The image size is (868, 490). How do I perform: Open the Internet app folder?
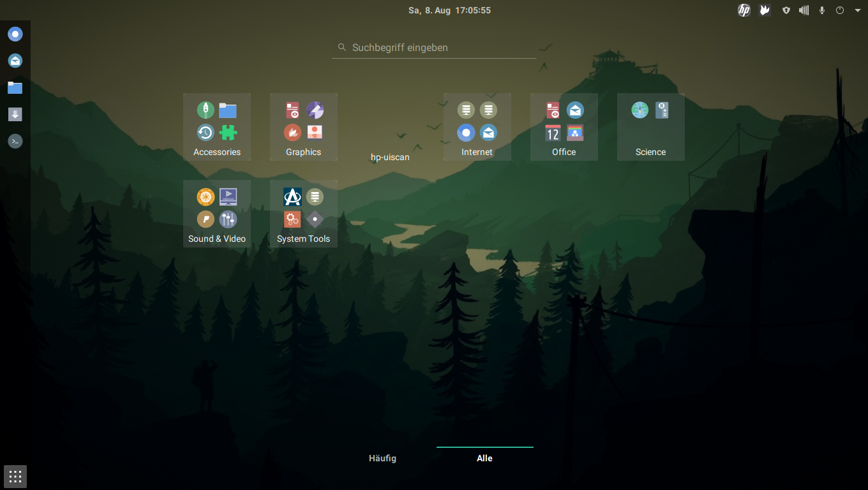point(477,127)
